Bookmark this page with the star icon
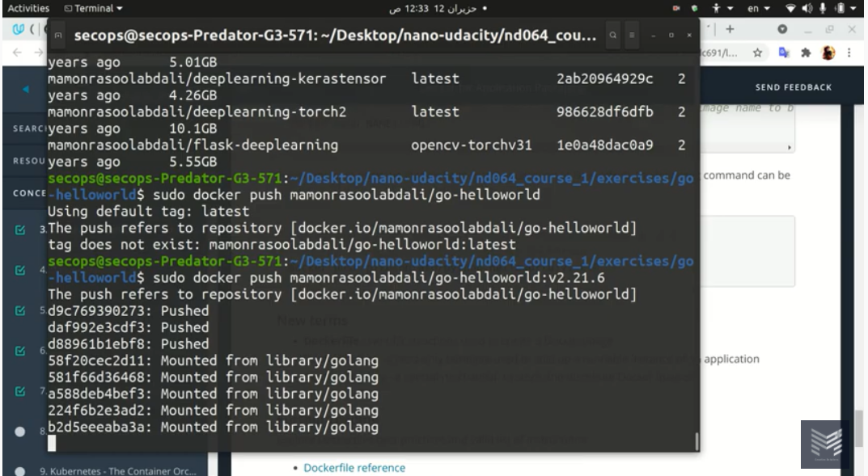This screenshot has width=868, height=476. pyautogui.click(x=757, y=53)
